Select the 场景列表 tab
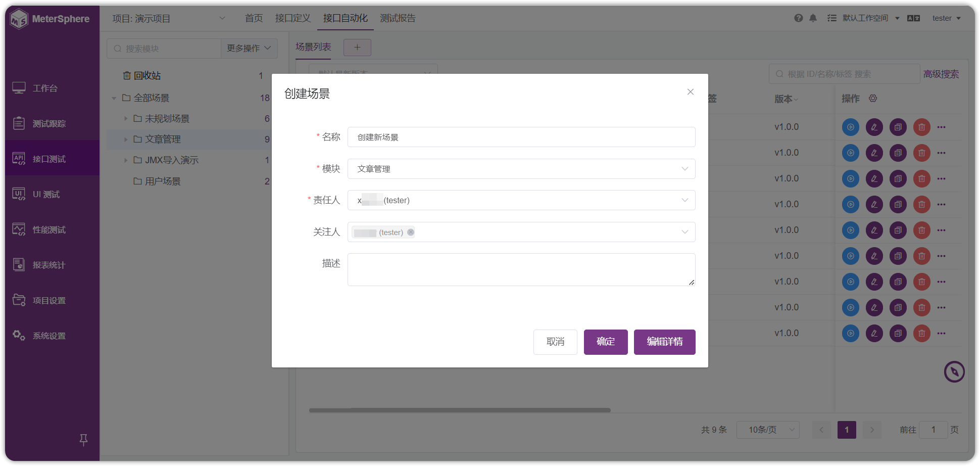The height and width of the screenshot is (466, 980). (313, 47)
